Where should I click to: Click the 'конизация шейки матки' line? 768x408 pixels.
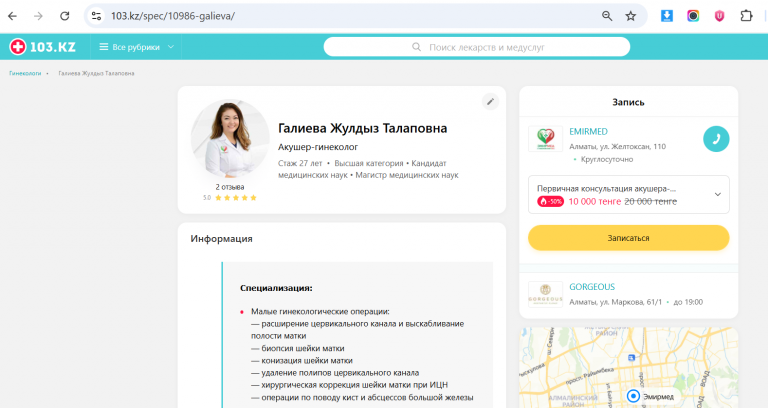[302, 360]
